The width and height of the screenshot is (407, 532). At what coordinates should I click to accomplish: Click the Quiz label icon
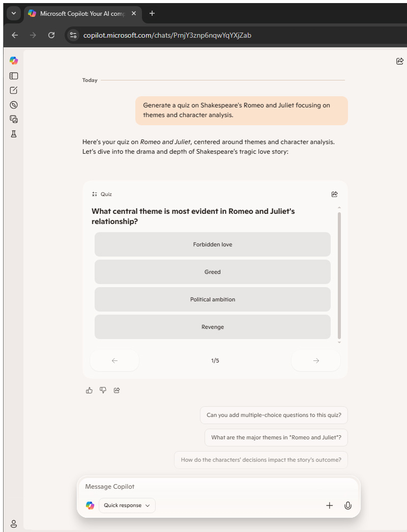click(x=95, y=194)
